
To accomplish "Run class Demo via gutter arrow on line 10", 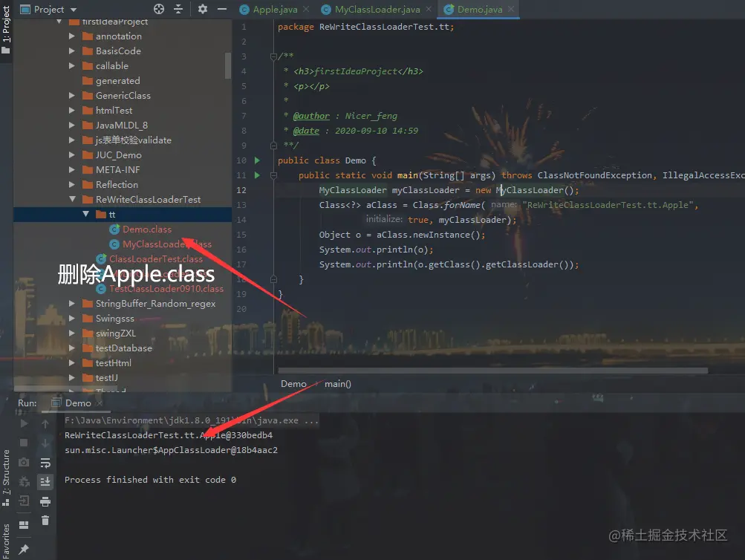I will pos(257,160).
